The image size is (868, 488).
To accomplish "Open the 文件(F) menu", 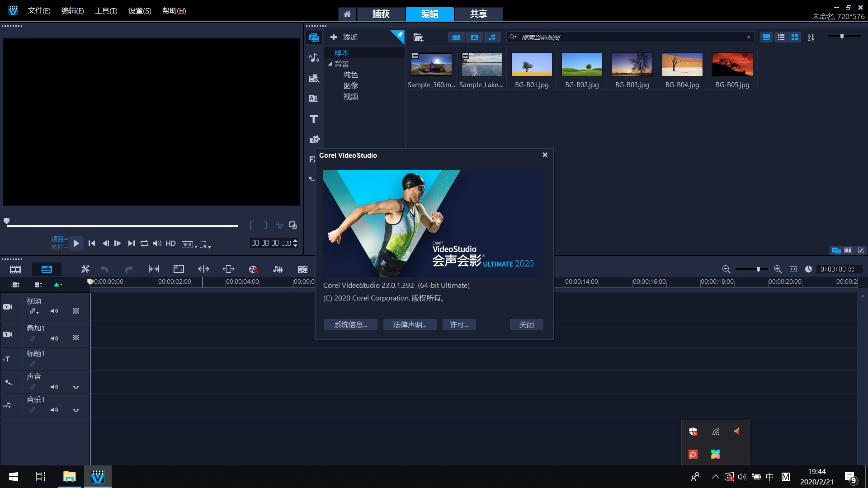I will [39, 11].
